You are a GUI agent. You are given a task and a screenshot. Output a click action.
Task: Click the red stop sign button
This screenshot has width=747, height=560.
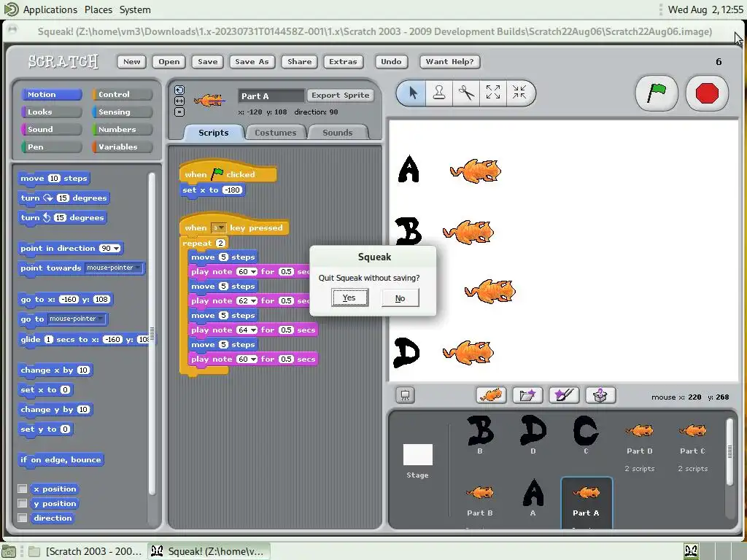tap(706, 93)
